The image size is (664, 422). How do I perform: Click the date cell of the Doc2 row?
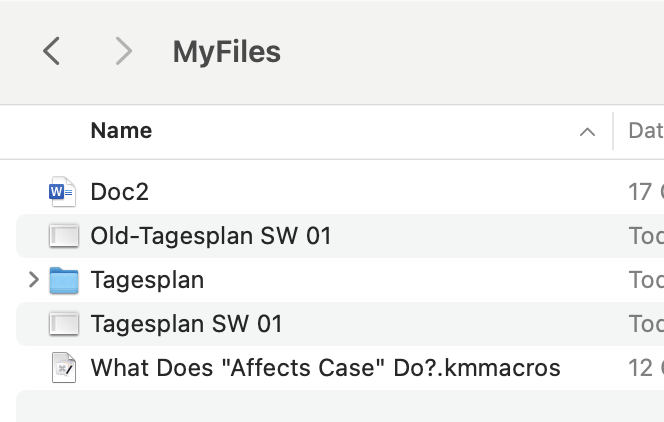646,192
